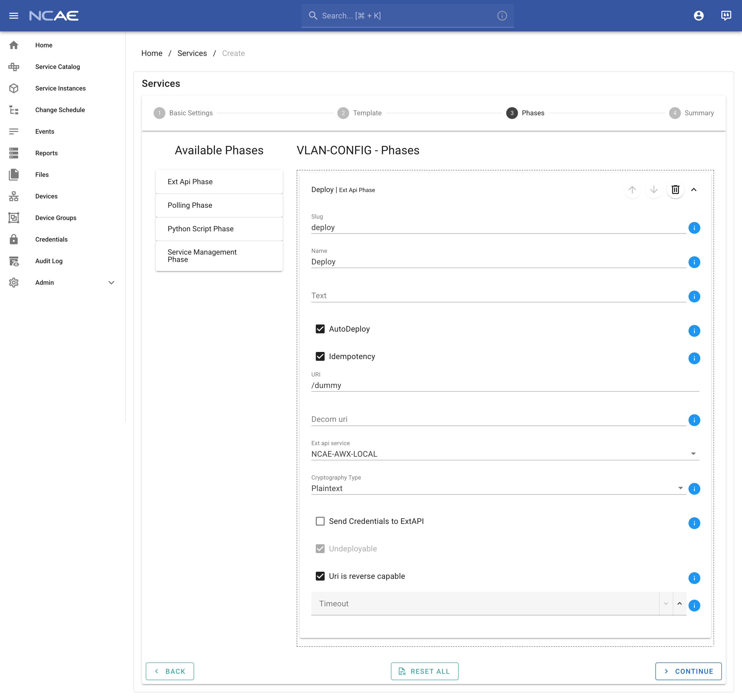Show info for the Text field
The width and height of the screenshot is (742, 700).
pyautogui.click(x=694, y=297)
